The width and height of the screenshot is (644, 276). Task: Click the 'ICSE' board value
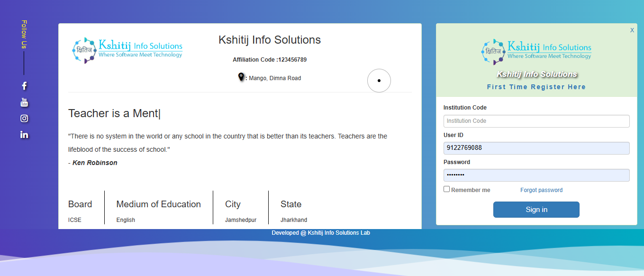tap(75, 220)
